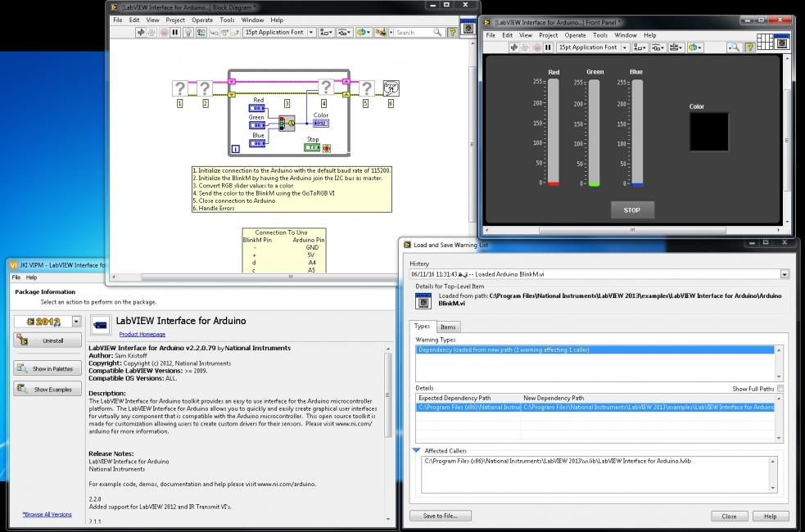Click Clean Up Diagram icon in toolbar
The height and width of the screenshot is (532, 805).
pyautogui.click(x=382, y=33)
